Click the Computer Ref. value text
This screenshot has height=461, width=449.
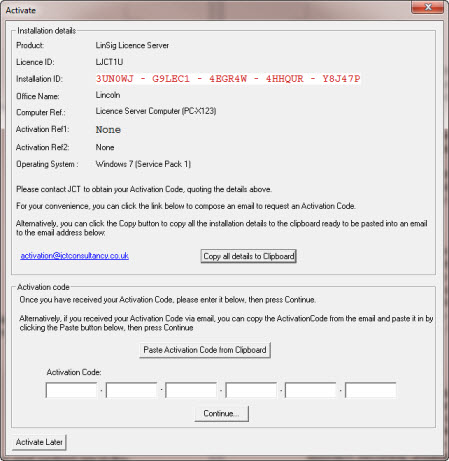[156, 111]
